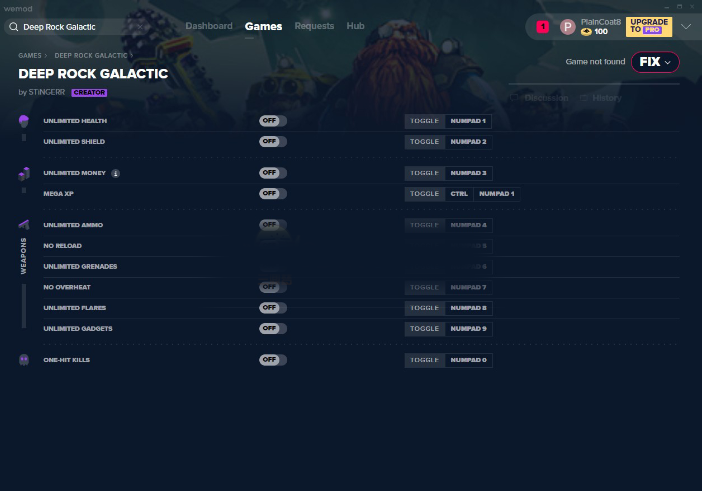Enable Mega XP toggle
Image resolution: width=702 pixels, height=492 pixels.
[273, 193]
